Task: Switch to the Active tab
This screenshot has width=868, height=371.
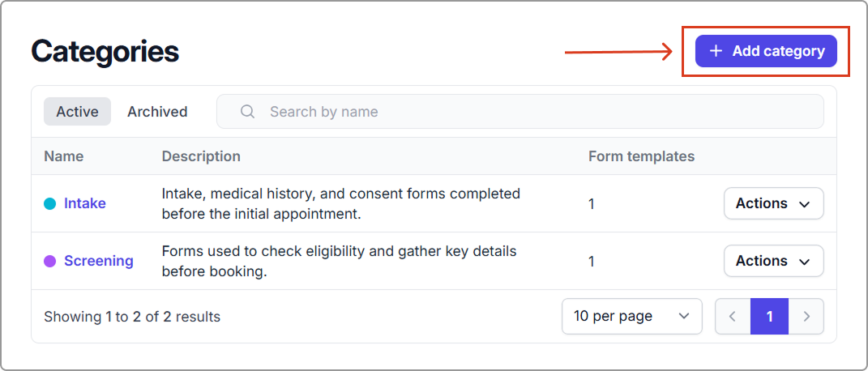Action: click(77, 112)
